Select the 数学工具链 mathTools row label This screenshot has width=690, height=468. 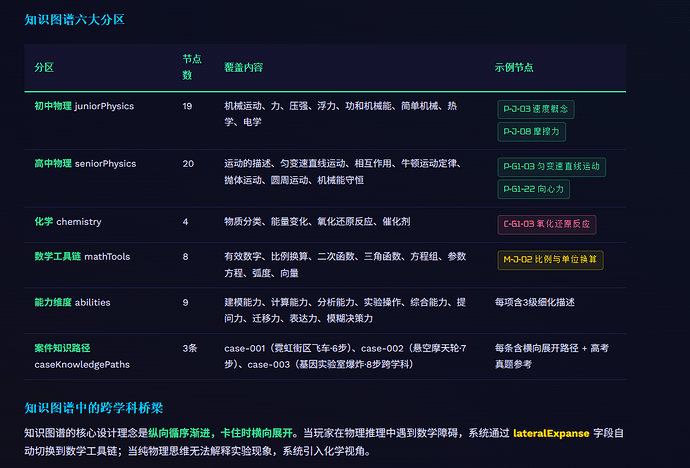click(x=82, y=256)
